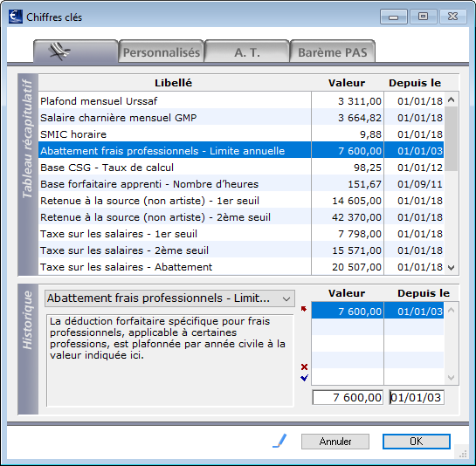Confirm with the OK button

click(x=417, y=442)
